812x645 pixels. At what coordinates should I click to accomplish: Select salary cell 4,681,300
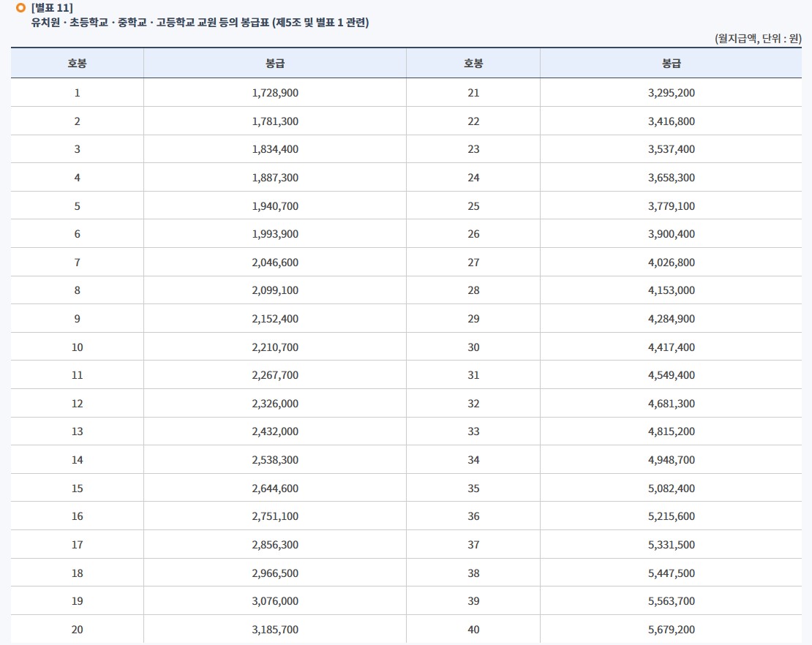[671, 404]
